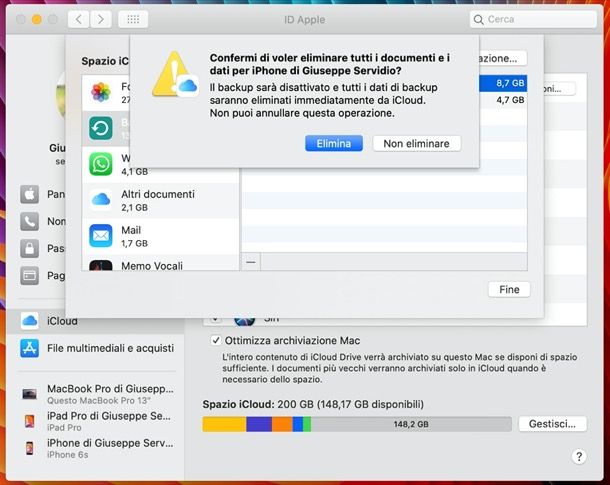Screen dimensions: 610x485
Task: Select the 4,7 GB backup row
Action: (x=503, y=100)
